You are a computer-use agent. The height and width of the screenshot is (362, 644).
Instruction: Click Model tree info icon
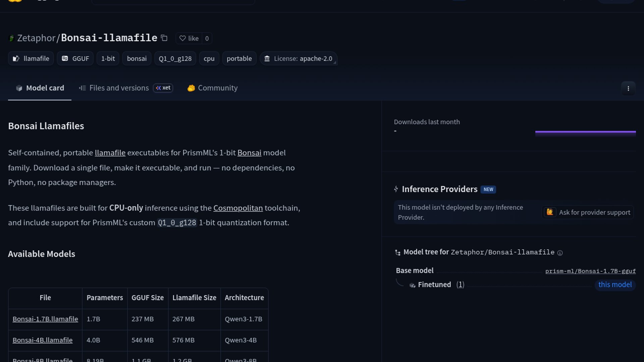[560, 253]
